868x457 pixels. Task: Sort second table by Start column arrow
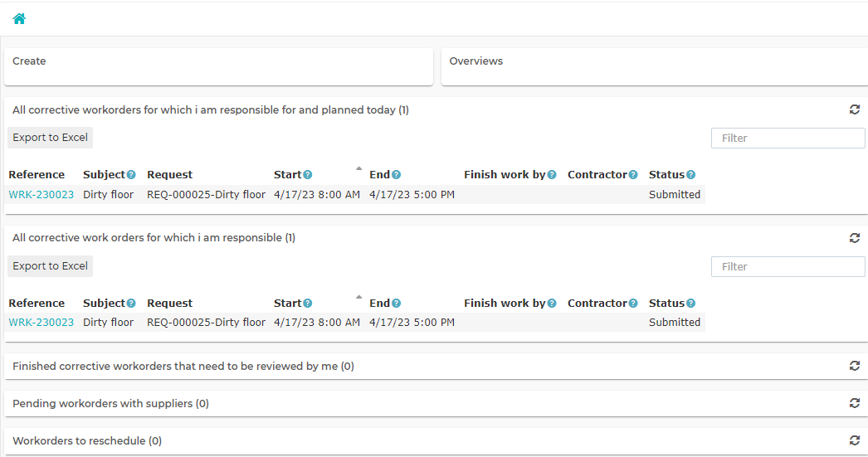[358, 297]
